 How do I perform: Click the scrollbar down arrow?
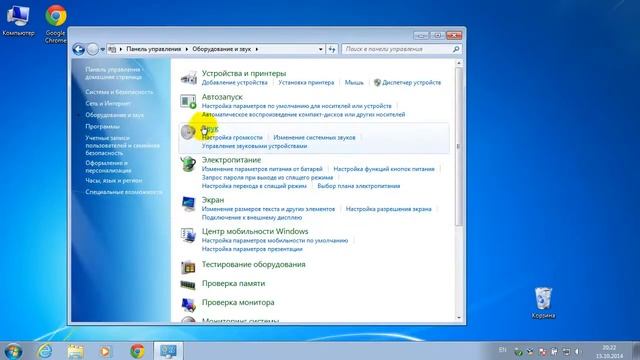coord(459,318)
